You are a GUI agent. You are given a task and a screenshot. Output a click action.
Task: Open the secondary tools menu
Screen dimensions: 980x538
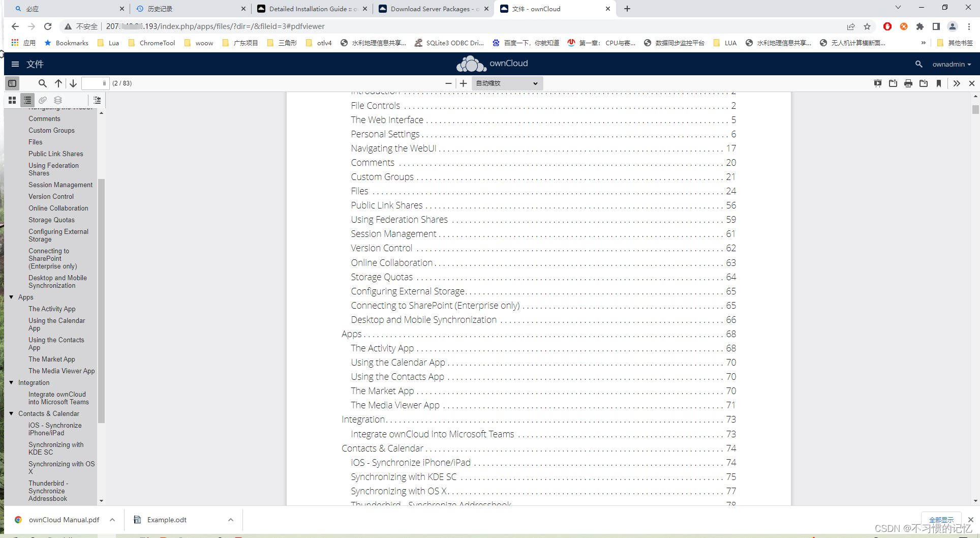point(957,83)
